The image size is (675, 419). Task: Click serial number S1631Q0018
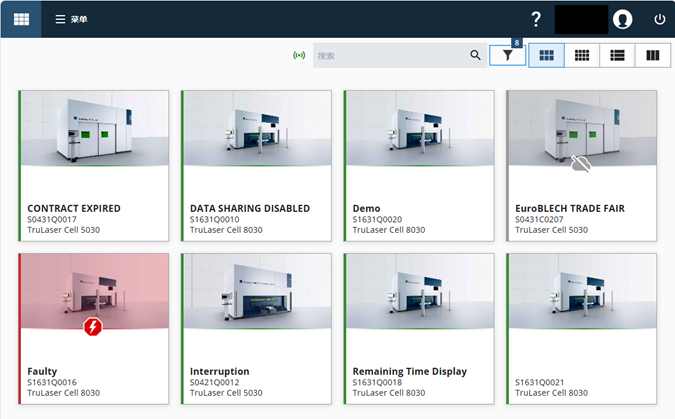click(378, 382)
